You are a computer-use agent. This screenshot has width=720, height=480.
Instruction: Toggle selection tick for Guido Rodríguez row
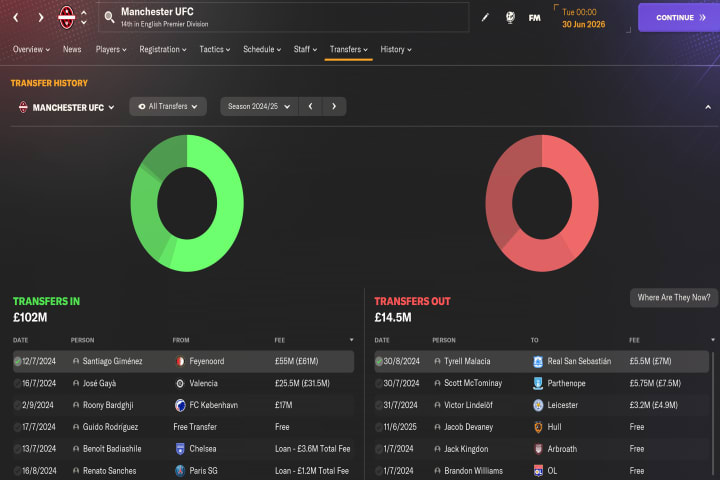pyautogui.click(x=17, y=427)
